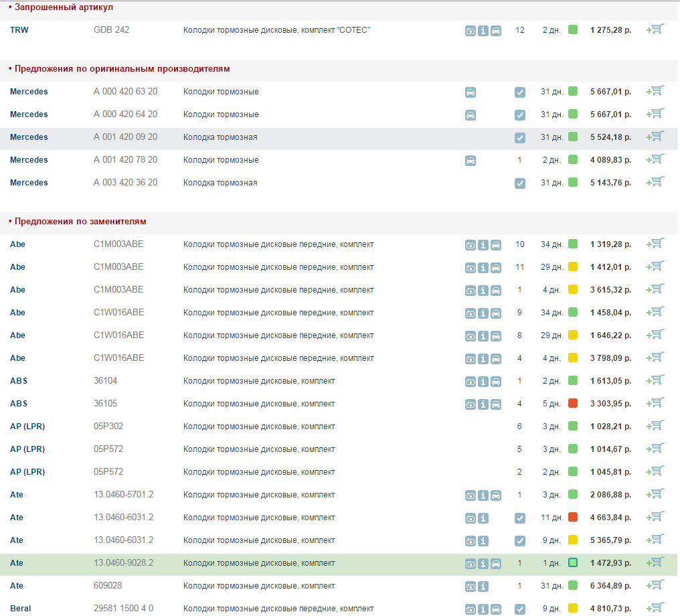Image resolution: width=680 pixels, height=616 pixels.
Task: Click yellow status square for Abe 1 412,01 р.
Action: pos(573,266)
